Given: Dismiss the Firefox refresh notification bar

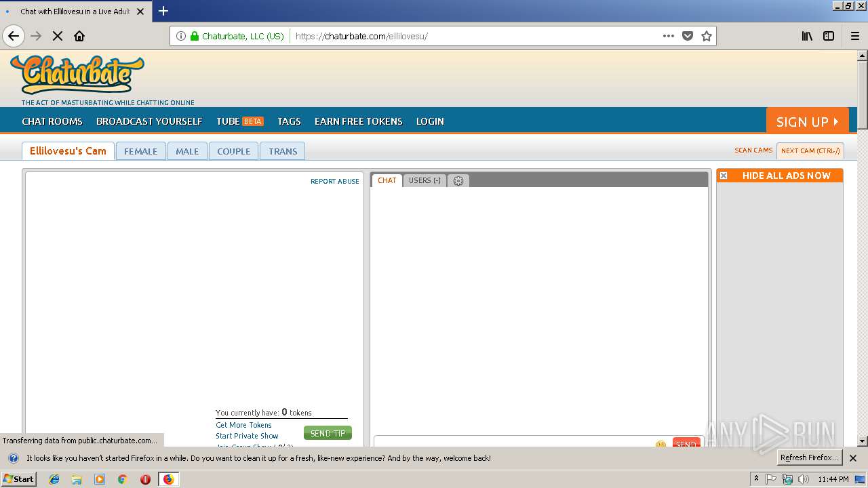Looking at the screenshot, I should click(x=853, y=458).
